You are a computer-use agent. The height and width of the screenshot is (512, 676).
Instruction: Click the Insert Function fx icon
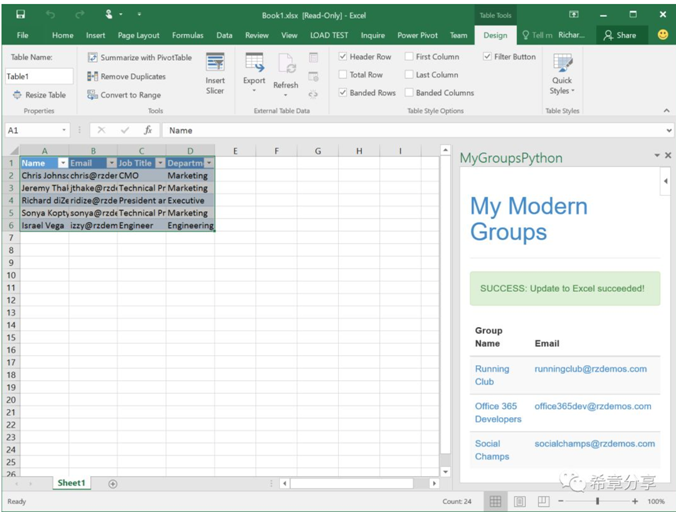click(148, 130)
